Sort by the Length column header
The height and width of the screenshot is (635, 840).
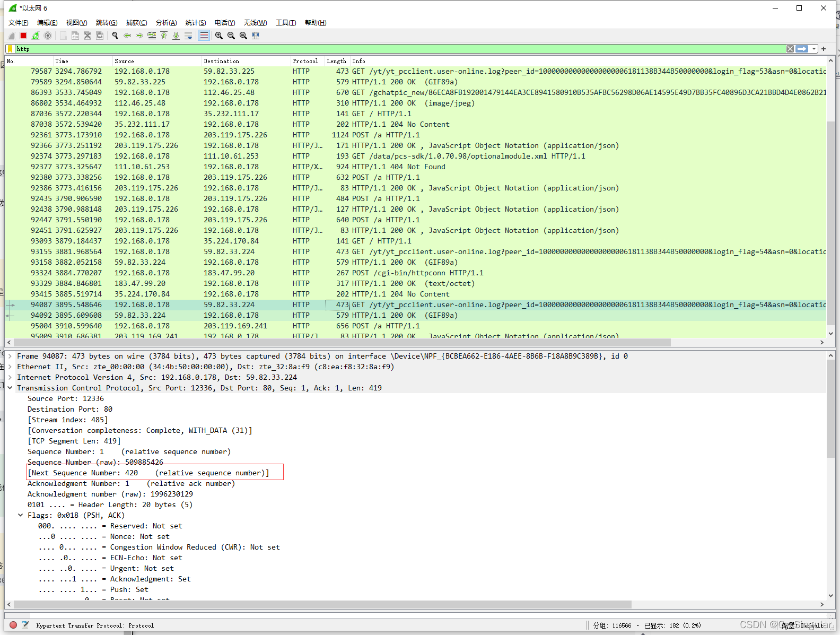coord(337,61)
